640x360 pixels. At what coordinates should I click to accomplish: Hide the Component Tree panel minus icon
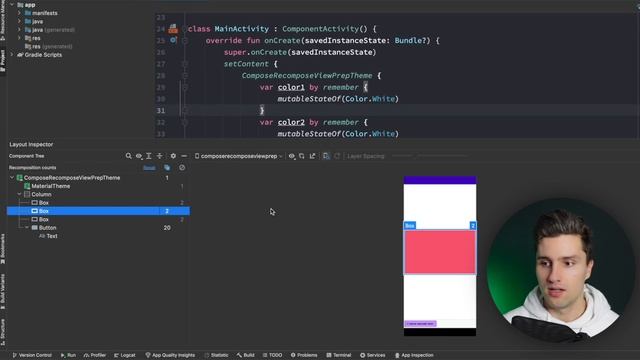[x=184, y=156]
